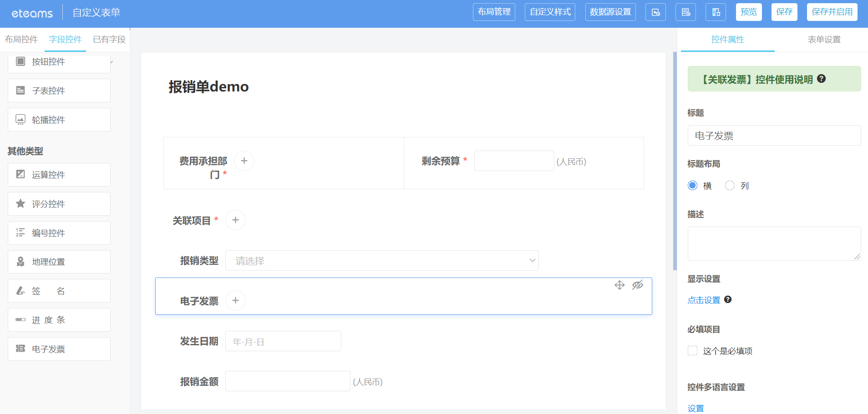Click the form canvas vertical scrollbar
Image resolution: width=868 pixels, height=414 pixels.
[x=675, y=161]
